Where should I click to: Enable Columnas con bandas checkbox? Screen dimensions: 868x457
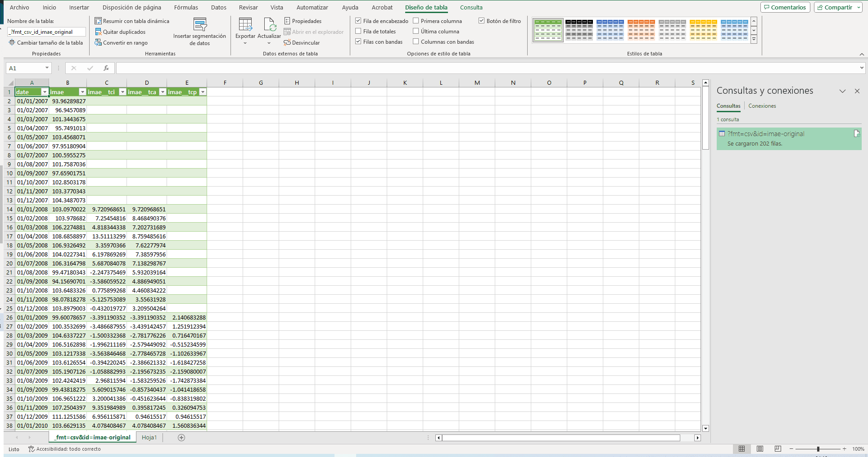(x=416, y=41)
